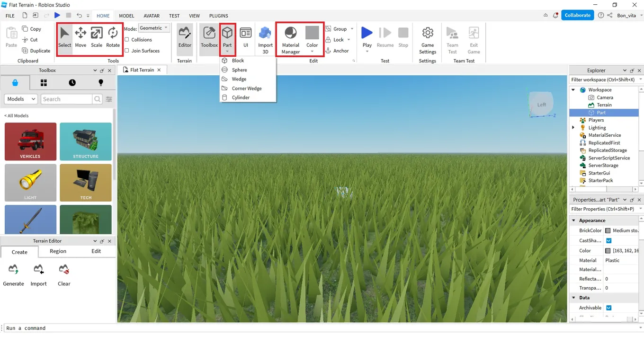Open the TECH model category
This screenshot has width=644, height=344.
(x=86, y=183)
